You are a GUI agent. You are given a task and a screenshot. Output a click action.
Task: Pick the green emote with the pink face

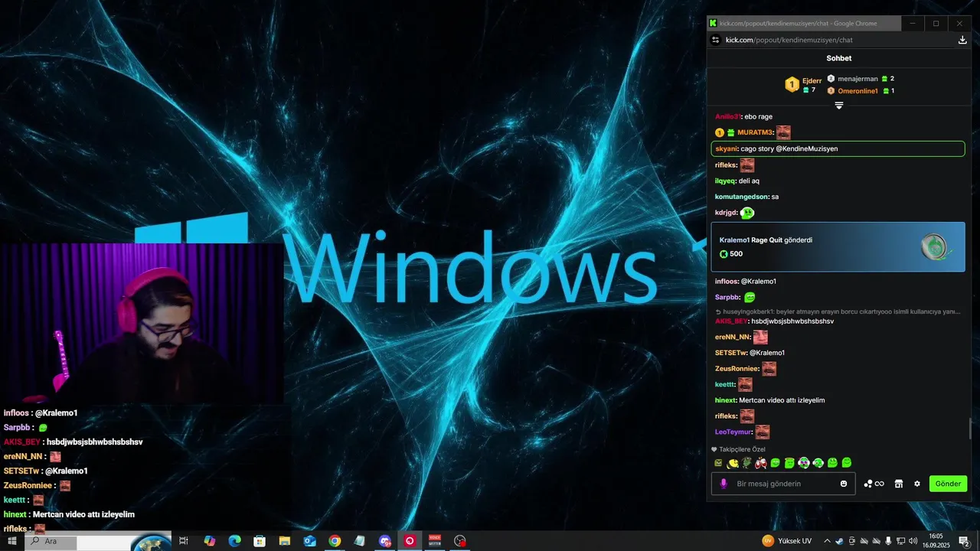804,463
